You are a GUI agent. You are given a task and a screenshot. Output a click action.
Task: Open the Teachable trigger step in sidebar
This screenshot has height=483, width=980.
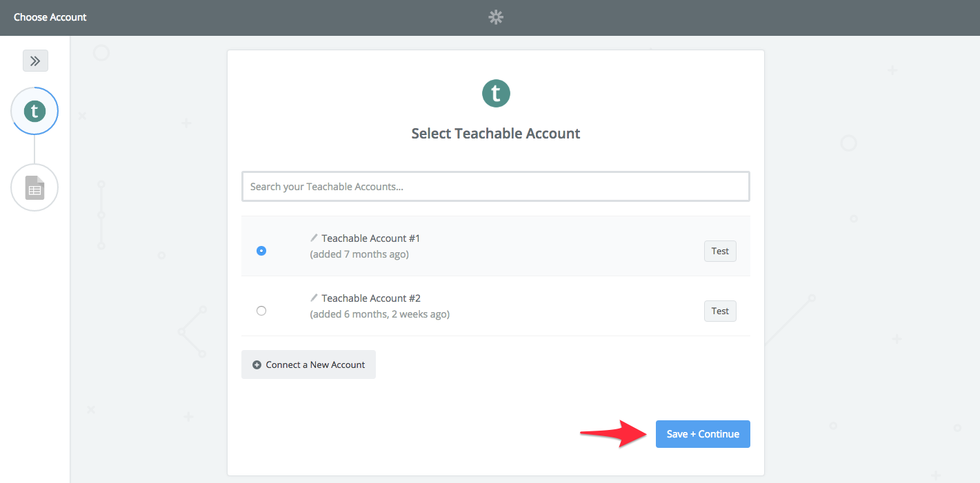point(34,111)
